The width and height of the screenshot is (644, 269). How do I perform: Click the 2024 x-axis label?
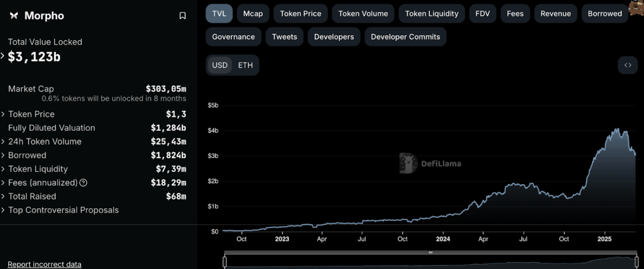tap(443, 239)
